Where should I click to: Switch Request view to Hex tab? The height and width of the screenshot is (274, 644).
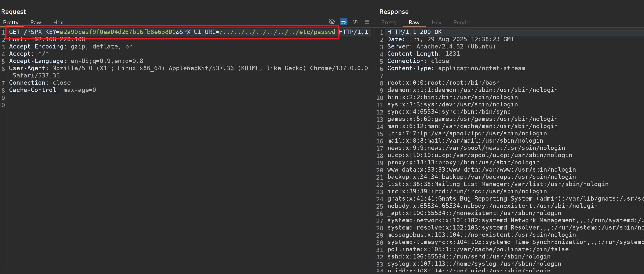[x=58, y=23]
